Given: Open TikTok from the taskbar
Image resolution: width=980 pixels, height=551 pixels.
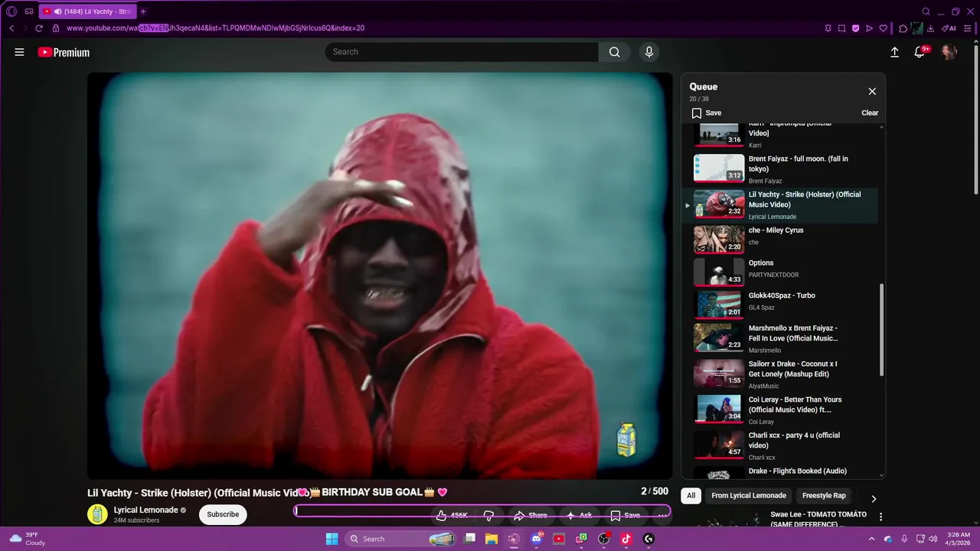Looking at the screenshot, I should click(x=626, y=539).
